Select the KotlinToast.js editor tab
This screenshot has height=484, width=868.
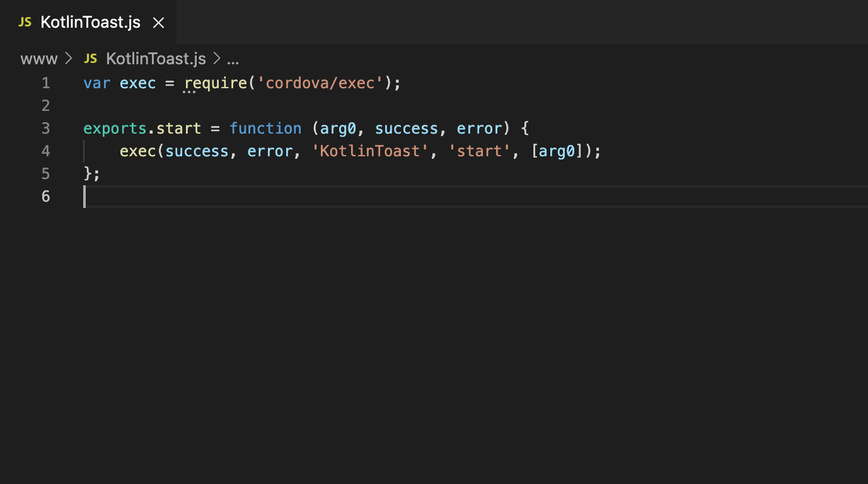tap(88, 22)
